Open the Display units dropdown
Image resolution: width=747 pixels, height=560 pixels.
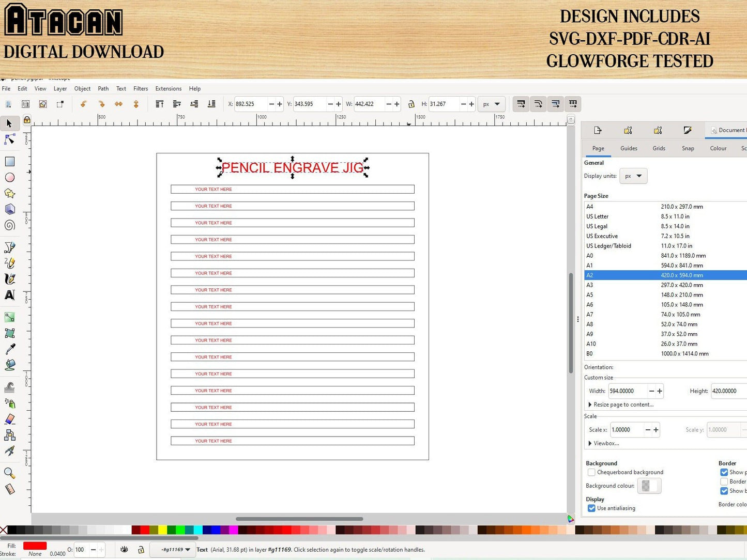(633, 176)
